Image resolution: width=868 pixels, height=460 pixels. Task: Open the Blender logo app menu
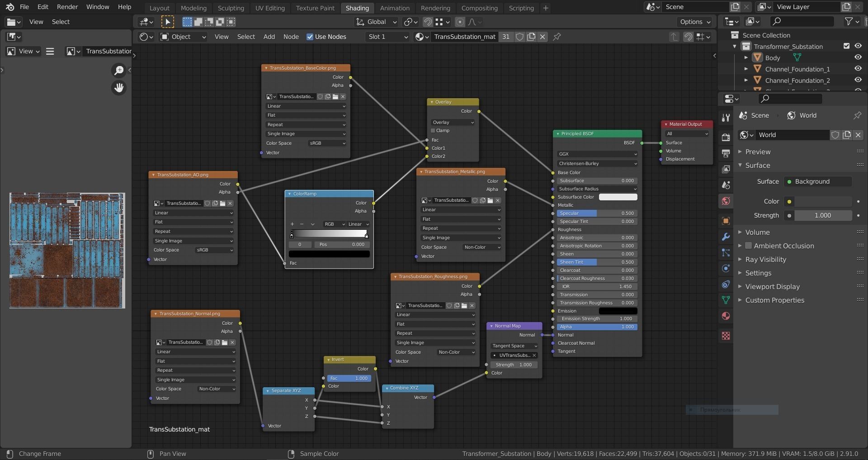10,7
